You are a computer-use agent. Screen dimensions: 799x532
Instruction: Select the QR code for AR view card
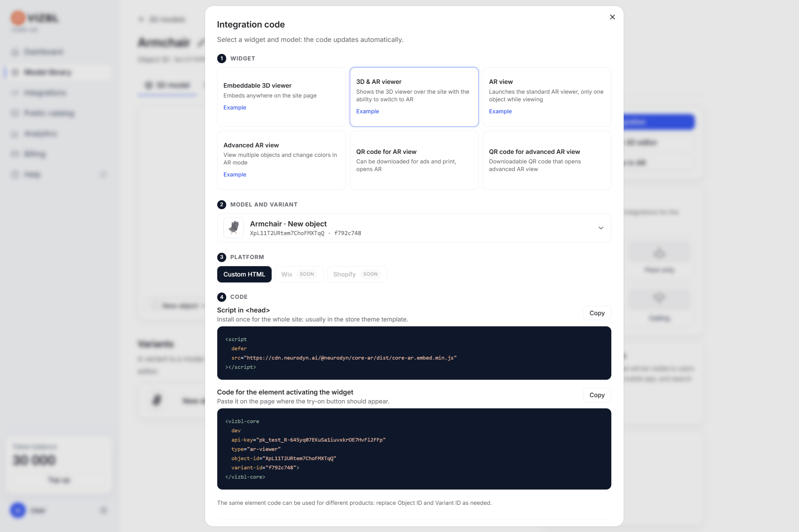(x=414, y=160)
